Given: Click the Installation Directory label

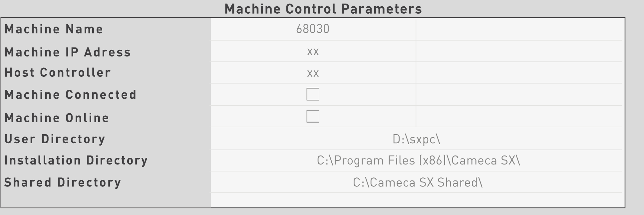Looking at the screenshot, I should [x=76, y=161].
